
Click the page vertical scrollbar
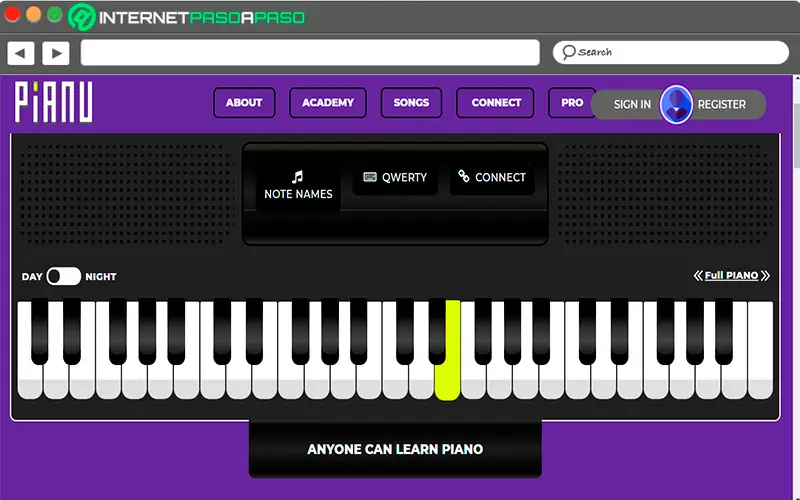(796, 286)
